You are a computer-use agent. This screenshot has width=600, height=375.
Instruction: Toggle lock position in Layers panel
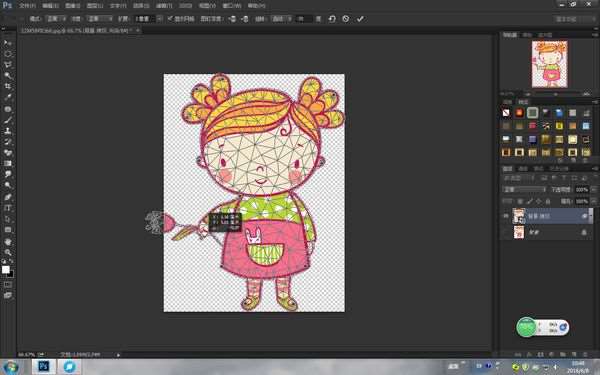pyautogui.click(x=539, y=201)
